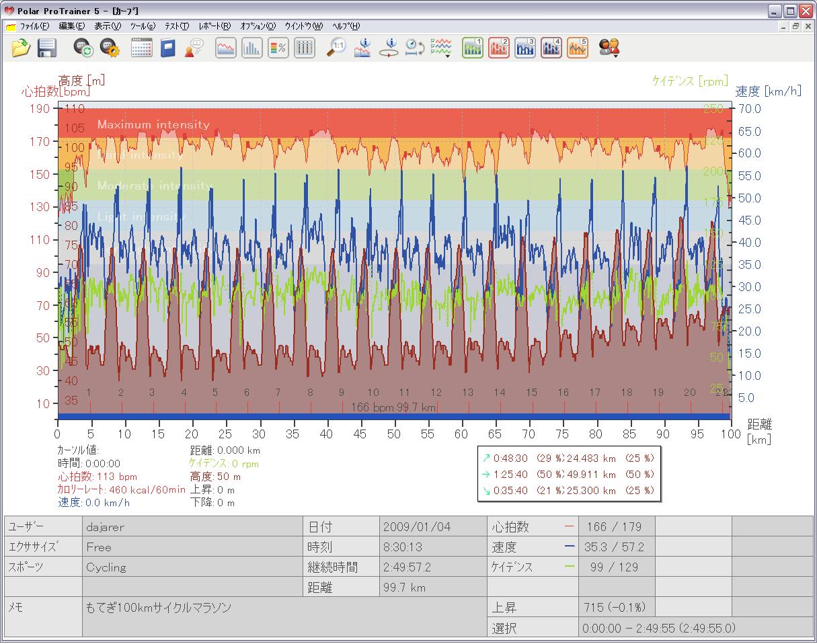
Task: Select the descent row starting 0:35:40
Action: point(568,490)
